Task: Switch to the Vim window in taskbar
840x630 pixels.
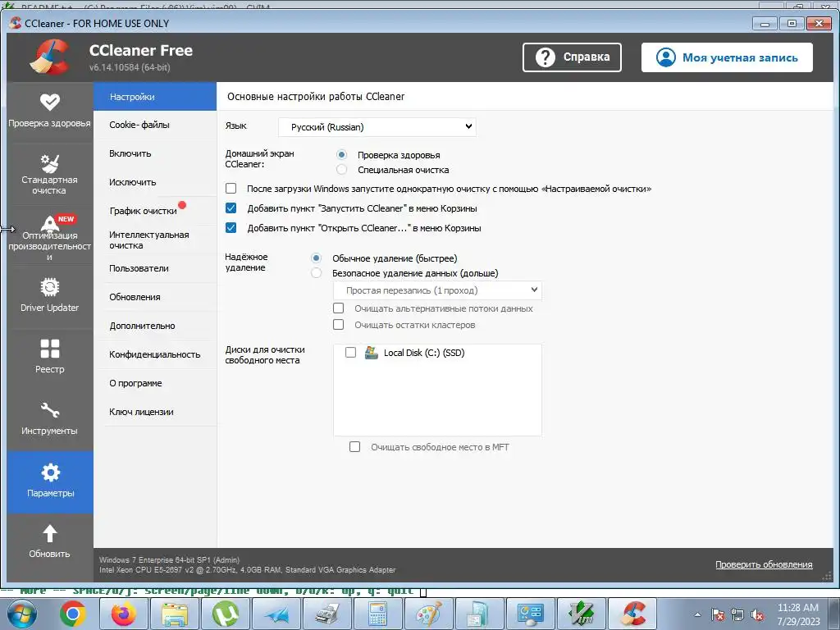Action: coord(582,614)
